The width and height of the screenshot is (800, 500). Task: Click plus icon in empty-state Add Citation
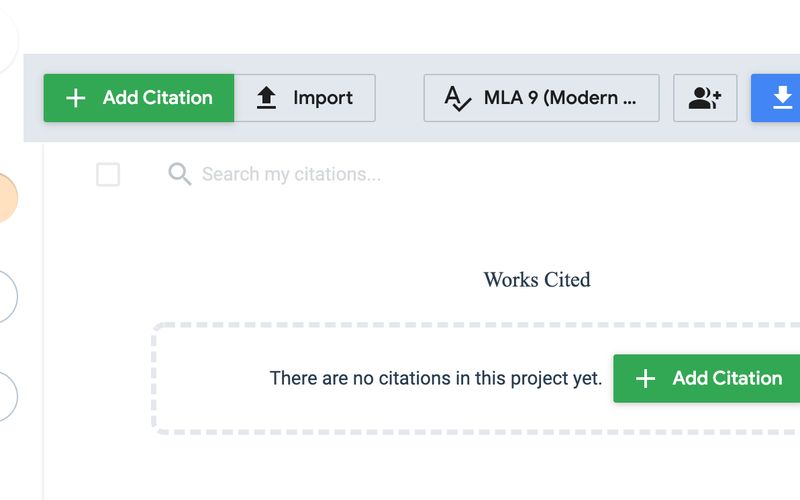pos(646,378)
